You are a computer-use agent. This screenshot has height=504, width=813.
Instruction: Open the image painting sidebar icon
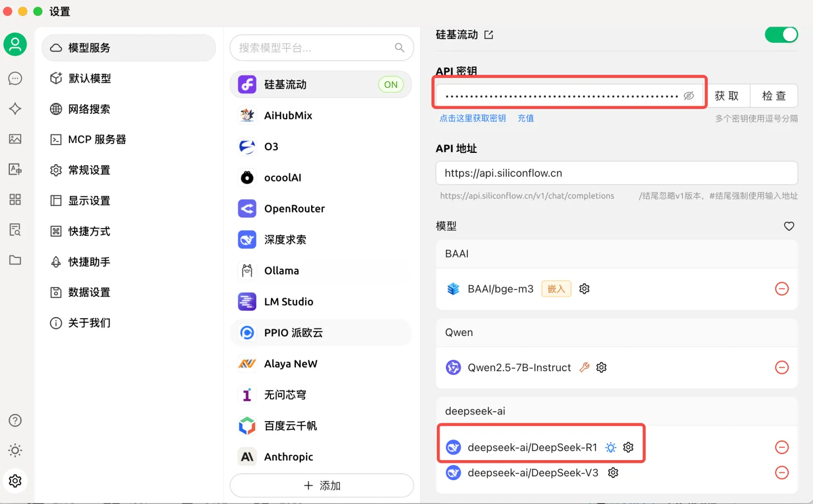point(15,139)
